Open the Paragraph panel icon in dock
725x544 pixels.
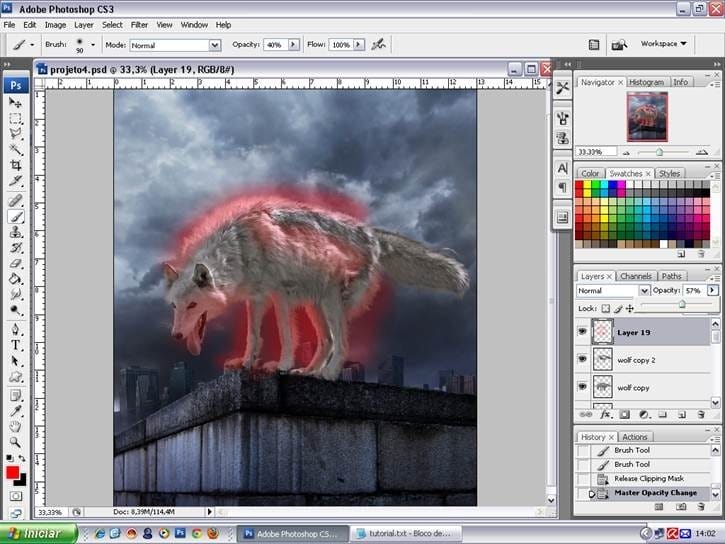coord(562,187)
